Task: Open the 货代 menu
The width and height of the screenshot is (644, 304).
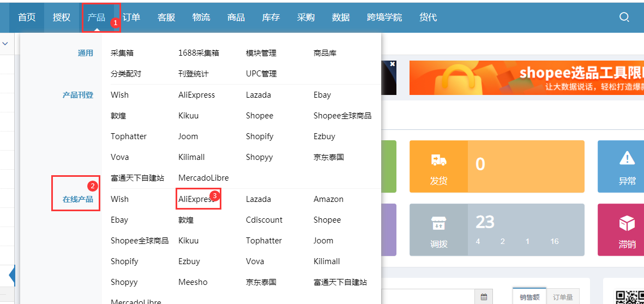Action: click(x=428, y=17)
